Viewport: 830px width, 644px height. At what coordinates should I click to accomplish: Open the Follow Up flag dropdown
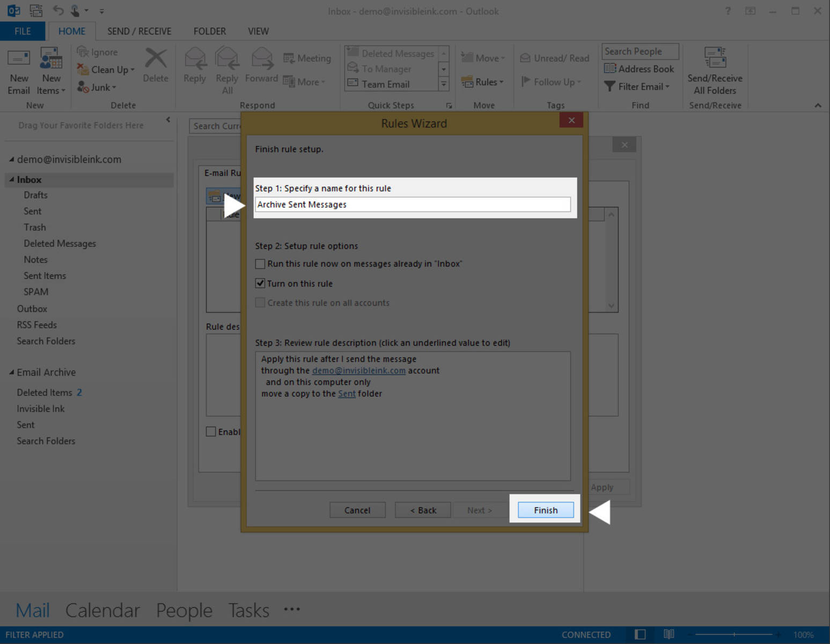(552, 82)
